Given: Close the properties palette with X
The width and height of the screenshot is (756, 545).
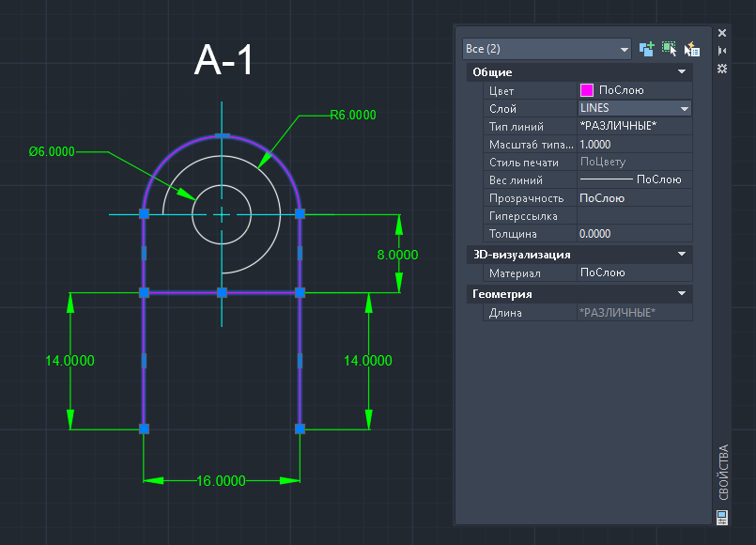Looking at the screenshot, I should 722,33.
